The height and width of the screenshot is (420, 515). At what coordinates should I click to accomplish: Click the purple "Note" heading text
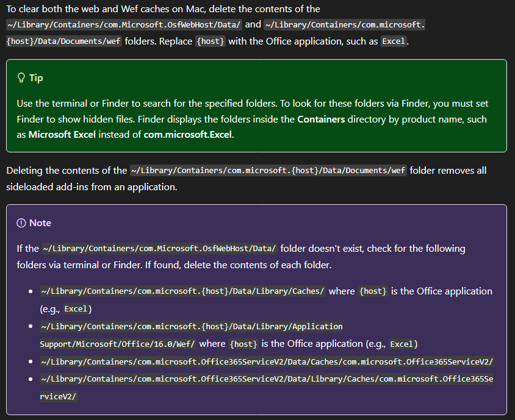[40, 223]
